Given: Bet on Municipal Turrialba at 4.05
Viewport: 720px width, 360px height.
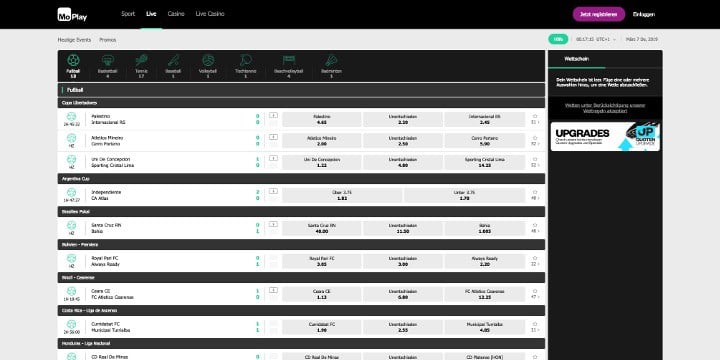Looking at the screenshot, I should 484,327.
